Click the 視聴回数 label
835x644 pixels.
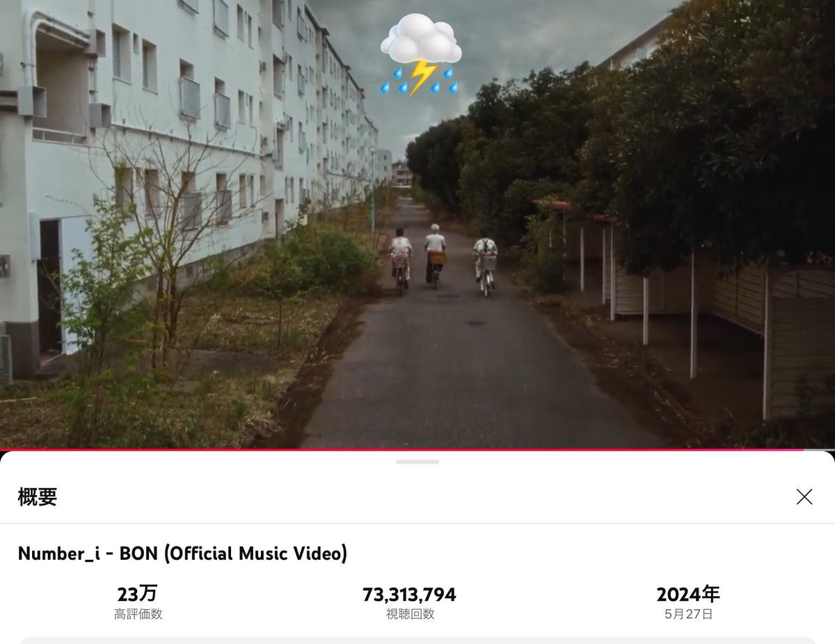pyautogui.click(x=410, y=614)
